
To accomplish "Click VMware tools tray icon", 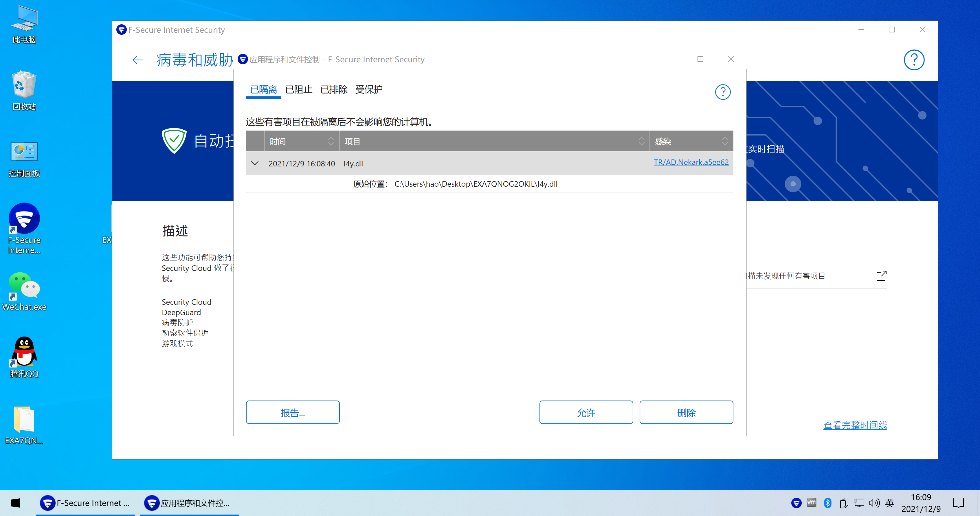I will (x=811, y=503).
